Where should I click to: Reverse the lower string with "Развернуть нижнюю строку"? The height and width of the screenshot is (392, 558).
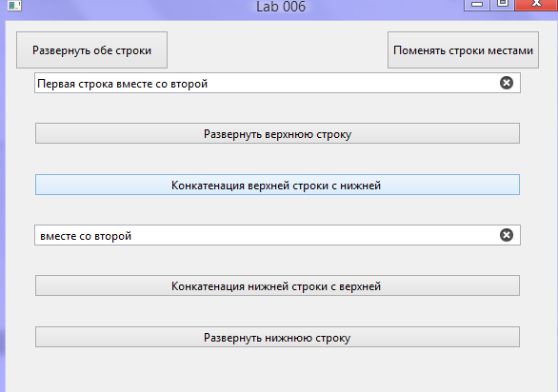coord(277,337)
